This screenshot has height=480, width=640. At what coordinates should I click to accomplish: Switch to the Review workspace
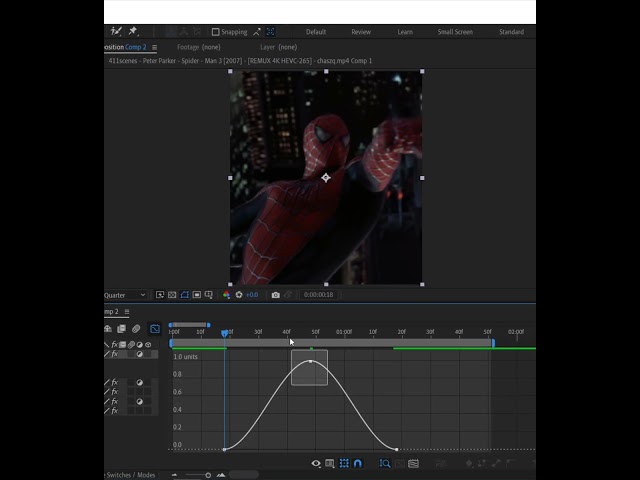[x=361, y=32]
